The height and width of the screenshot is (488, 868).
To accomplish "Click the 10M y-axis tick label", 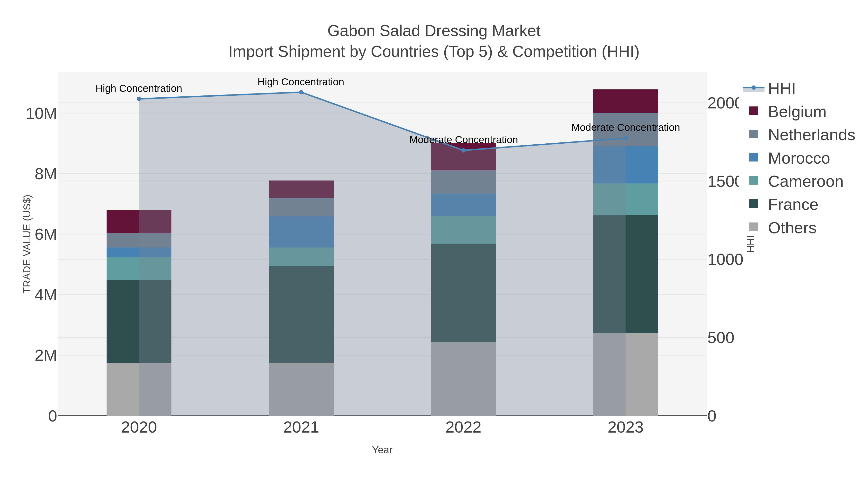I will click(41, 114).
